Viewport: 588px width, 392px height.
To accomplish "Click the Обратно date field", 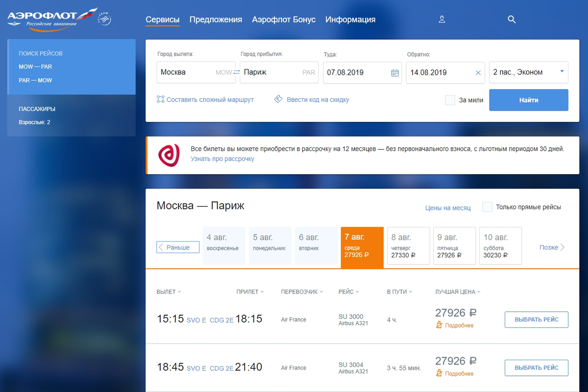I will pyautogui.click(x=445, y=72).
